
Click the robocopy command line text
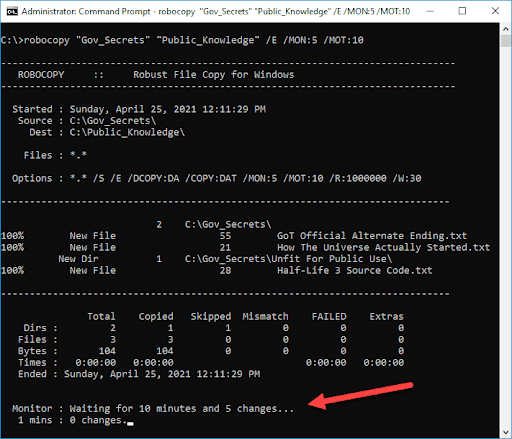click(x=182, y=40)
